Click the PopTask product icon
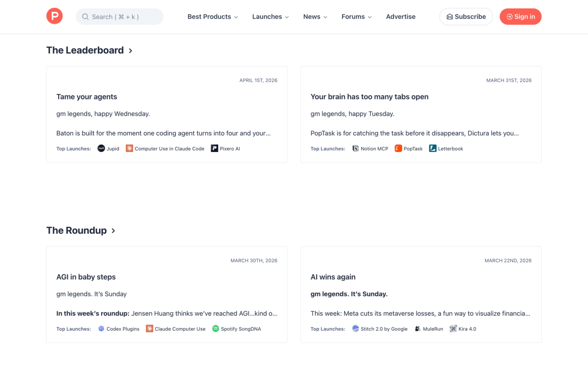 point(398,148)
